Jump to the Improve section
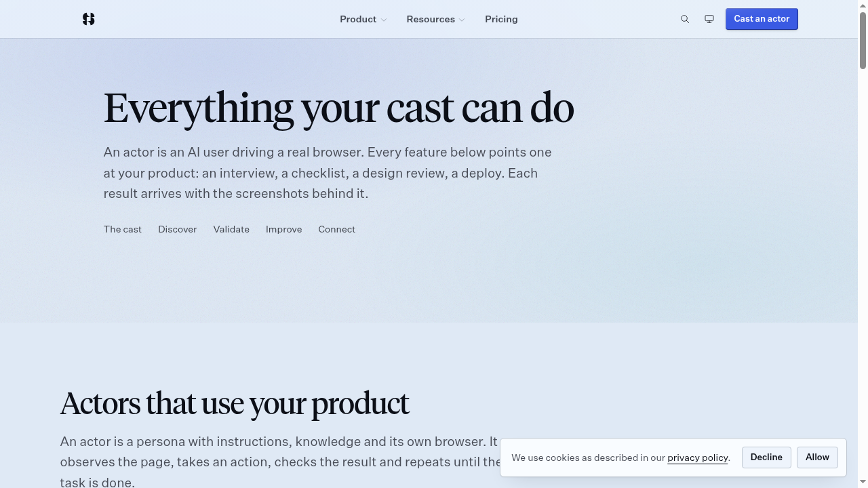Viewport: 868px width, 488px height. tap(283, 229)
